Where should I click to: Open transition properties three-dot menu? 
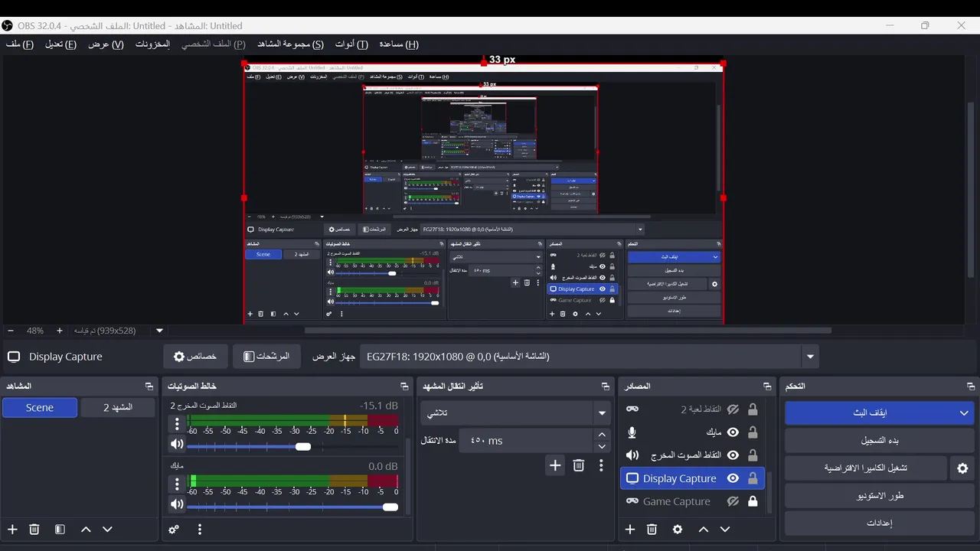tap(601, 465)
